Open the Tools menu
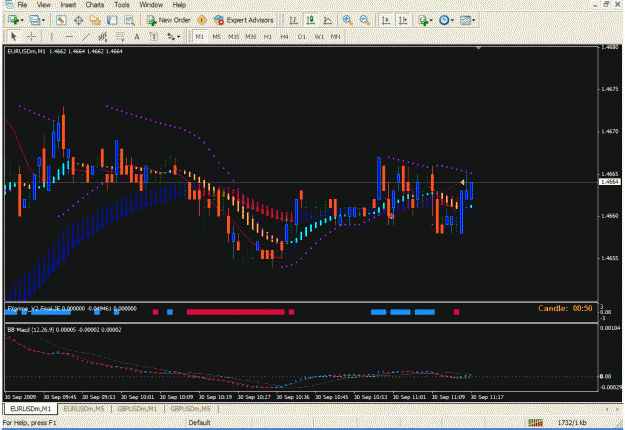 [122, 5]
